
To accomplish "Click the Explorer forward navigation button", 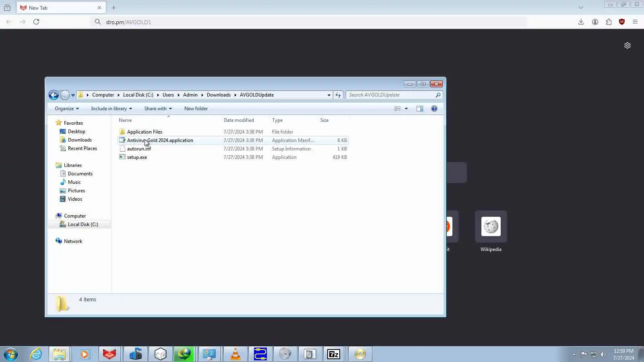I will 65,95.
